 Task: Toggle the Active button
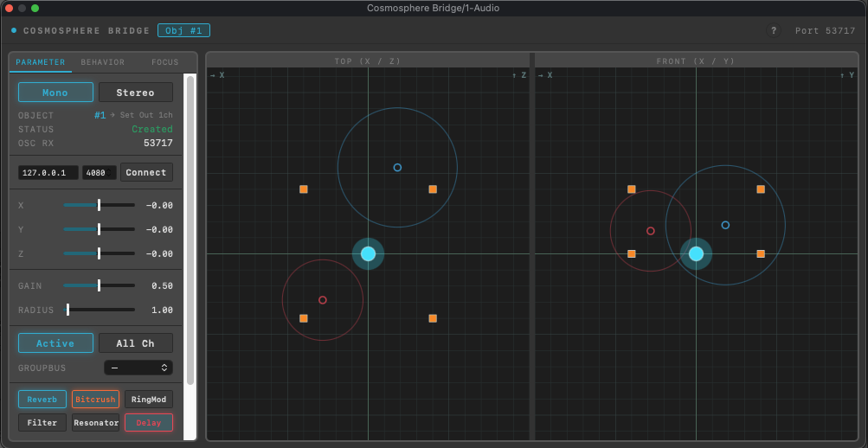point(55,342)
